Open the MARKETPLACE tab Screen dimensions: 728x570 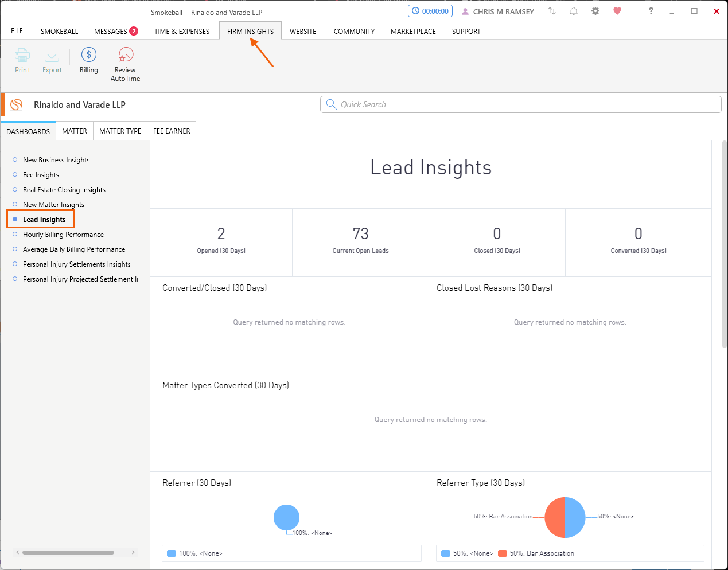tap(413, 31)
